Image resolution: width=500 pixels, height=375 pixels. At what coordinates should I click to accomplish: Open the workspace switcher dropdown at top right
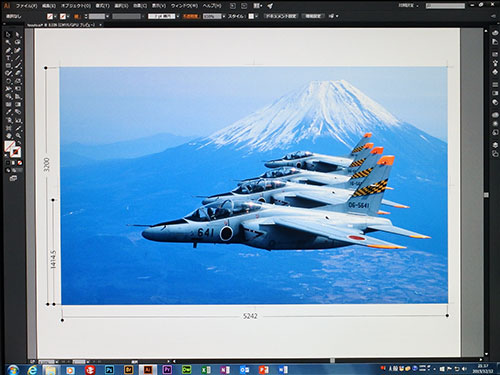(x=409, y=6)
